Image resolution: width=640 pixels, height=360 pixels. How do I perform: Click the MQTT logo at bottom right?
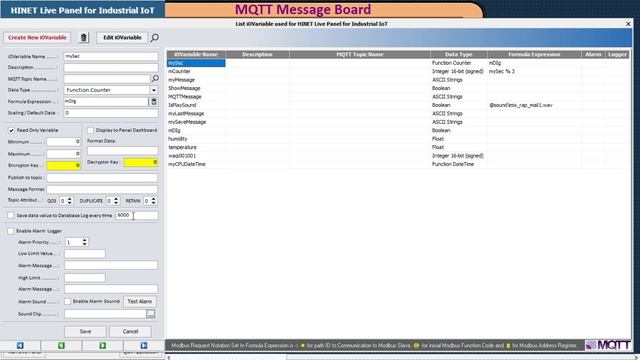[x=608, y=345]
